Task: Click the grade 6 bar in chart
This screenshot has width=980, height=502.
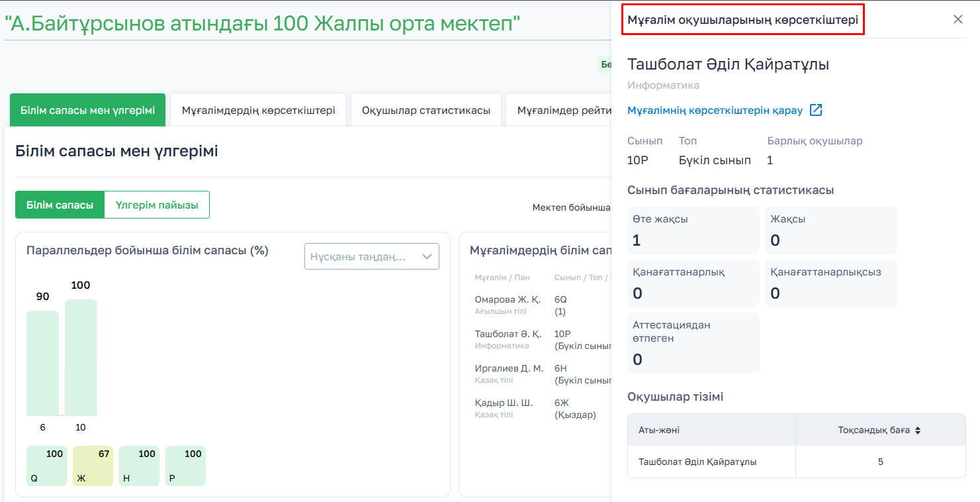Action: coord(42,363)
